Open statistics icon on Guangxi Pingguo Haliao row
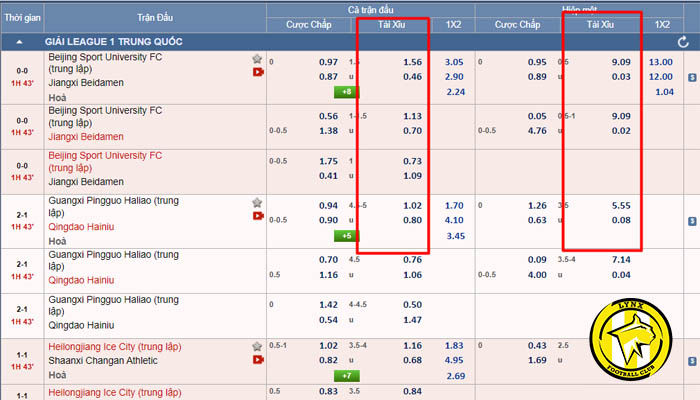The width and height of the screenshot is (700, 400). 692,221
